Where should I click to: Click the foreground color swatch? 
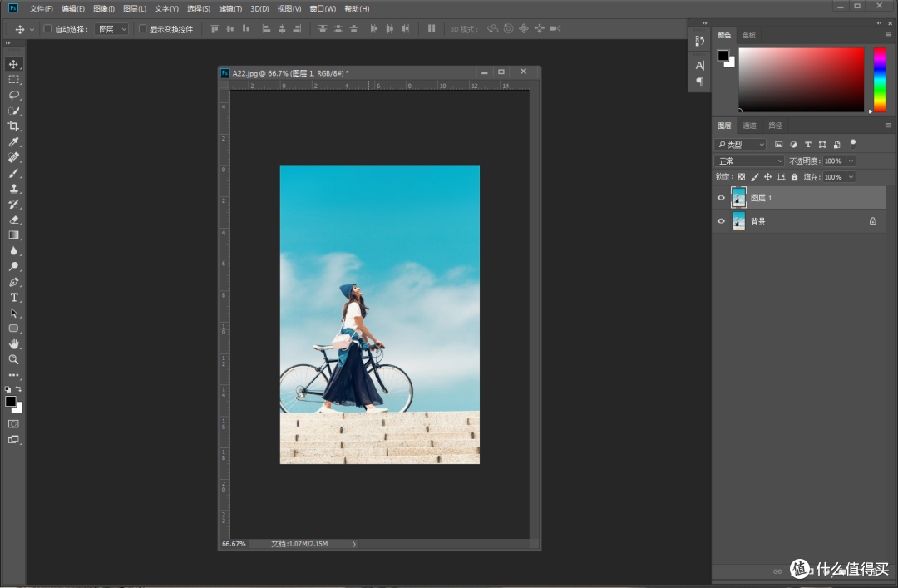tap(12, 400)
